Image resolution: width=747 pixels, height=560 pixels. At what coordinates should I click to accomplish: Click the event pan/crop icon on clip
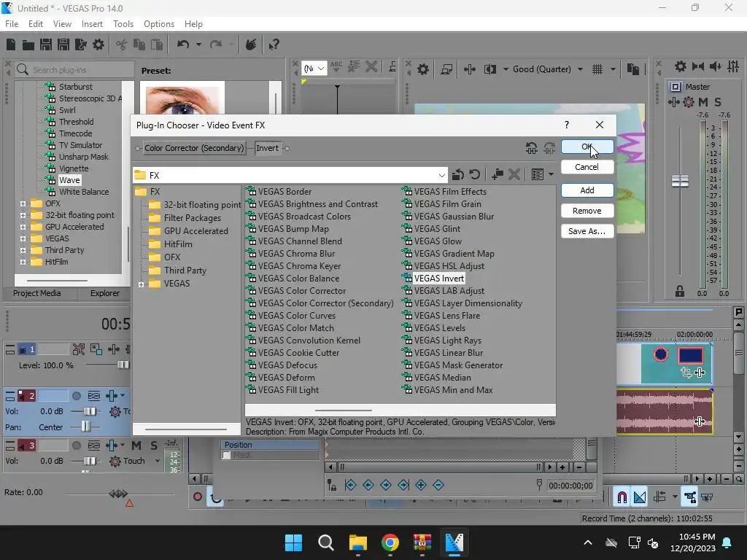[686, 373]
